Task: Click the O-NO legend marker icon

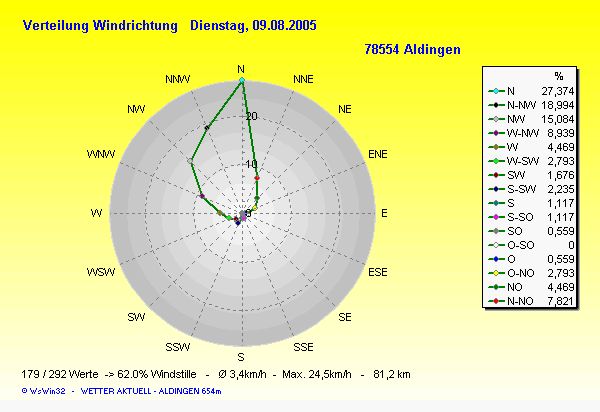Action: click(x=497, y=273)
